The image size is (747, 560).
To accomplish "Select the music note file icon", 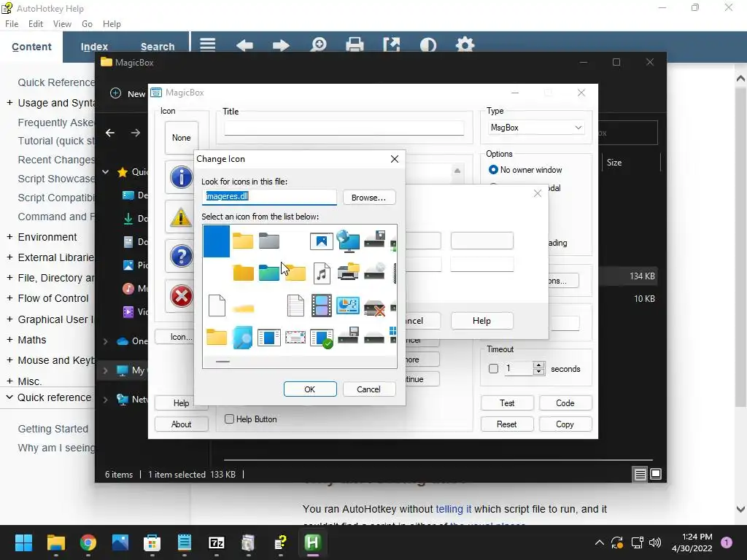I will coord(322,273).
